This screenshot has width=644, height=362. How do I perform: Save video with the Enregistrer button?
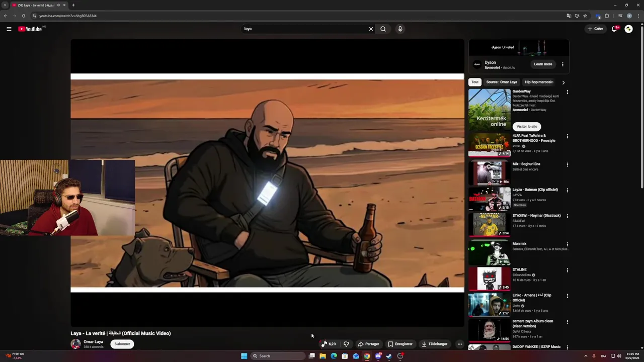point(400,344)
